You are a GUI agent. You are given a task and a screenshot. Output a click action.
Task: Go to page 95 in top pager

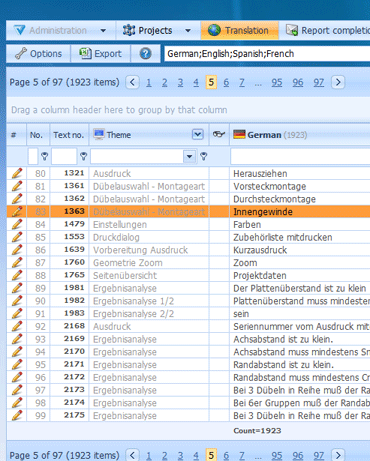pyautogui.click(x=277, y=82)
